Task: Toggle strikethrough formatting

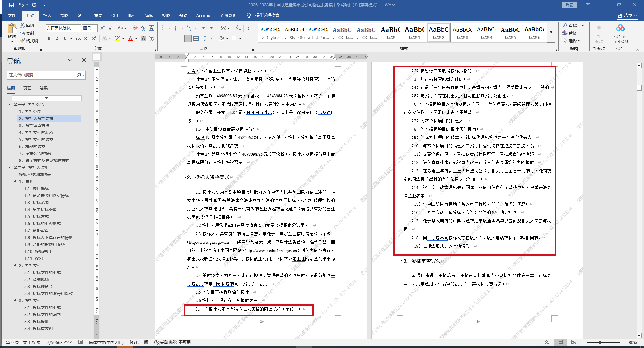Action: click(x=78, y=38)
